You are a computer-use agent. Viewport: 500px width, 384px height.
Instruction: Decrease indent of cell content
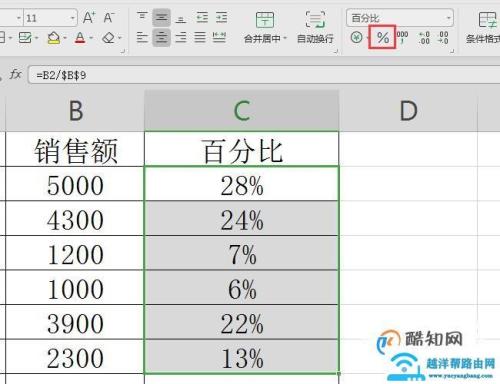[202, 17]
